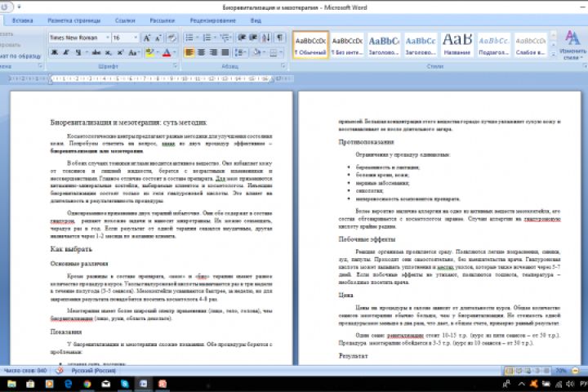The image size is (588, 392).
Task: Open Chrome from the taskbar
Action: [87, 384]
